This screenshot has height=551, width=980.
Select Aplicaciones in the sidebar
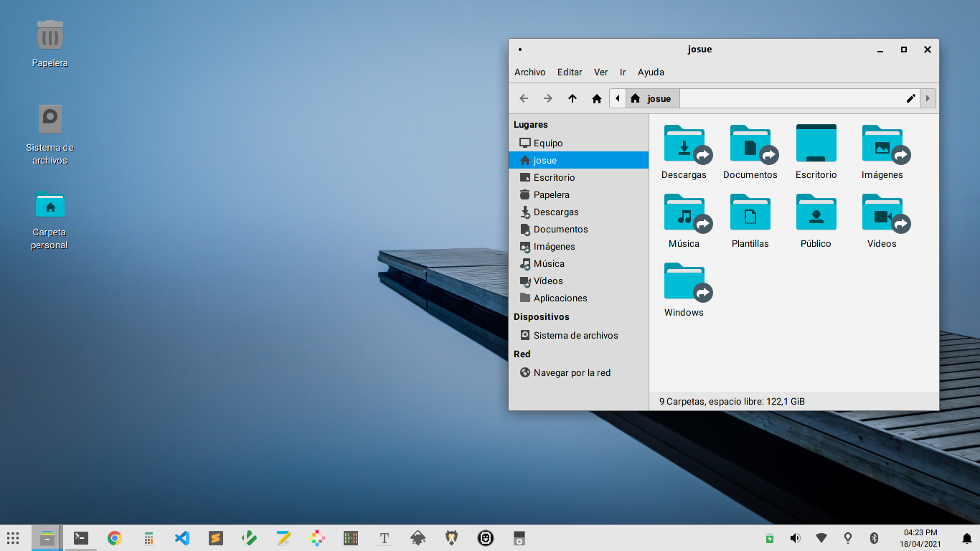[x=578, y=298]
